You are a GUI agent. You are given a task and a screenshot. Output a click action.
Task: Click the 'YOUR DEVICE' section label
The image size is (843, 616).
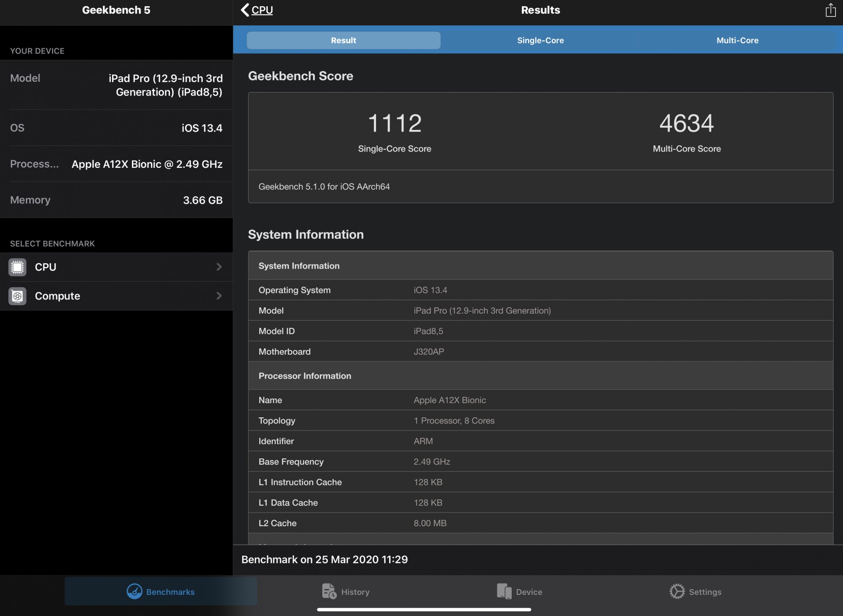tap(37, 51)
